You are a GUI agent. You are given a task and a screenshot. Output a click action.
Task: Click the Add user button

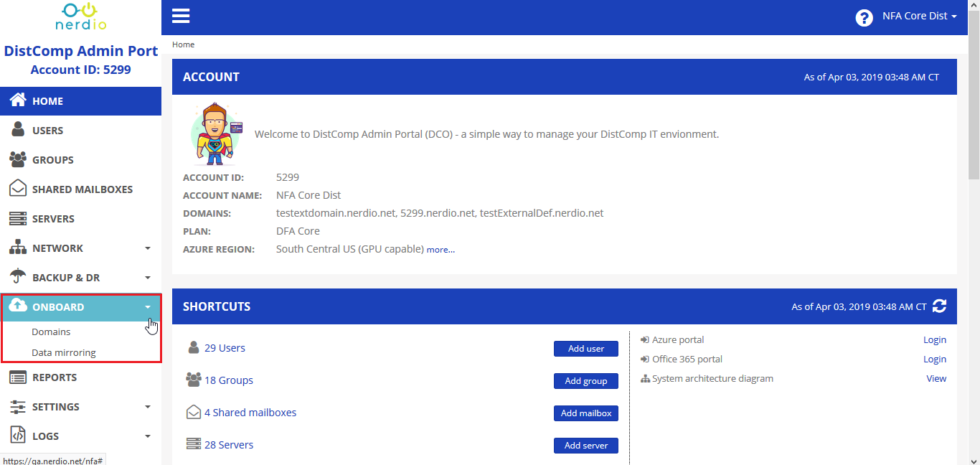tap(586, 349)
